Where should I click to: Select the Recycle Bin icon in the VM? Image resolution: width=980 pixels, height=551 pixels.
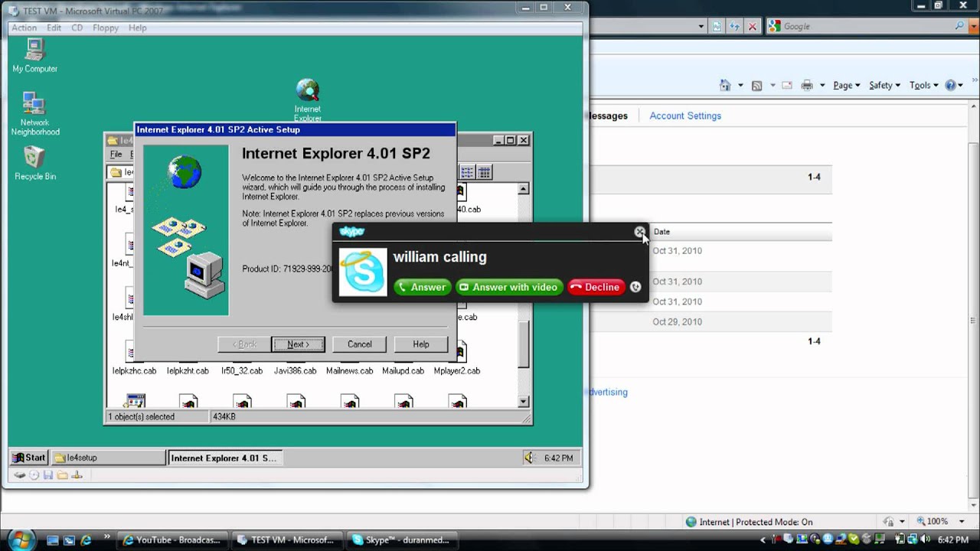[x=34, y=164]
